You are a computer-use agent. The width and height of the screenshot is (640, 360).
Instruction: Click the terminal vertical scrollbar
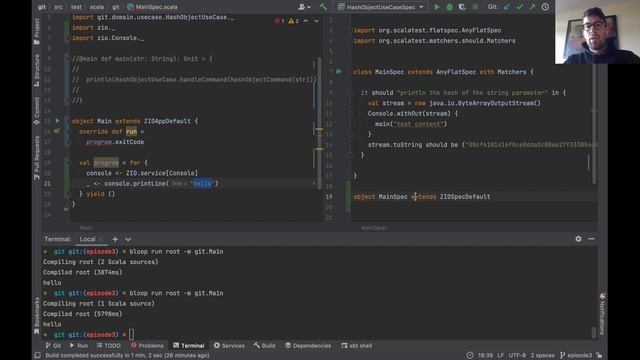593,332
